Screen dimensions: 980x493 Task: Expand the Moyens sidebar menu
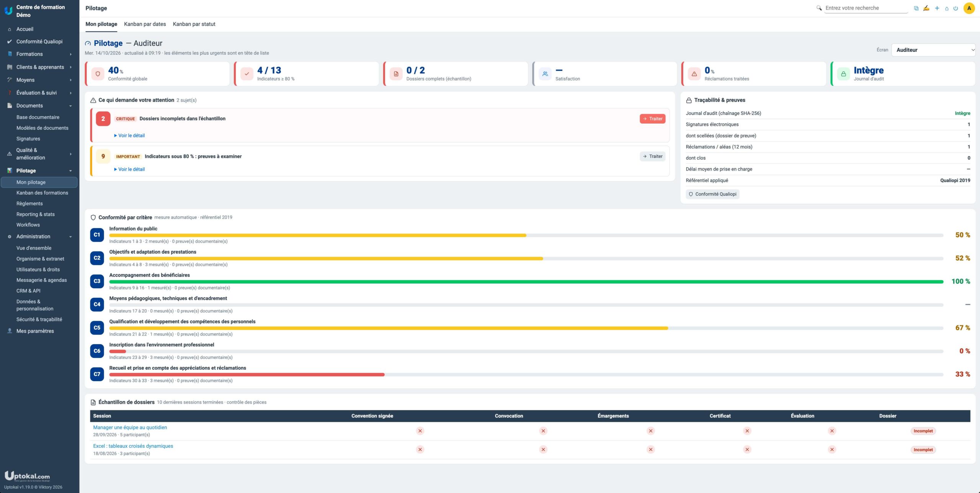click(x=39, y=80)
